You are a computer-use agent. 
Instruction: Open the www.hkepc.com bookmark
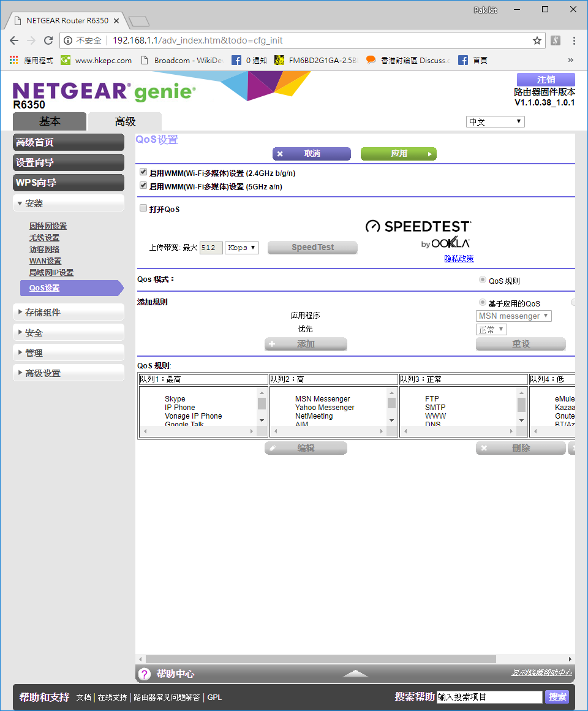(x=97, y=60)
